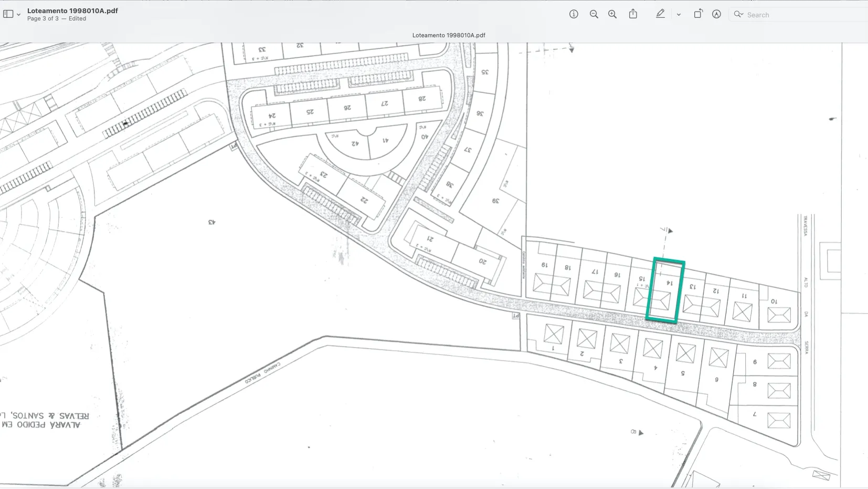
Task: Select the Highlight pen tool
Action: coord(660,14)
